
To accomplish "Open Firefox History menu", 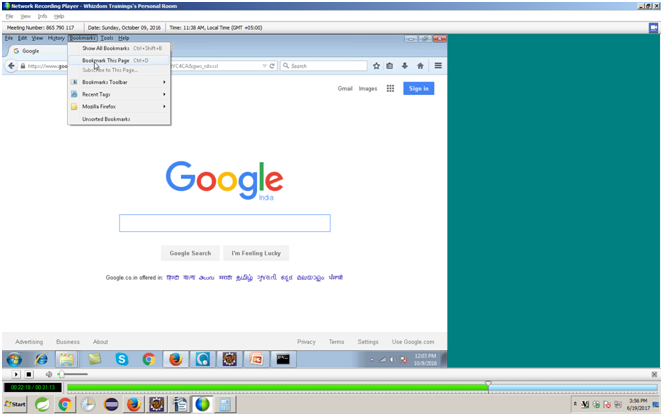I will point(56,38).
